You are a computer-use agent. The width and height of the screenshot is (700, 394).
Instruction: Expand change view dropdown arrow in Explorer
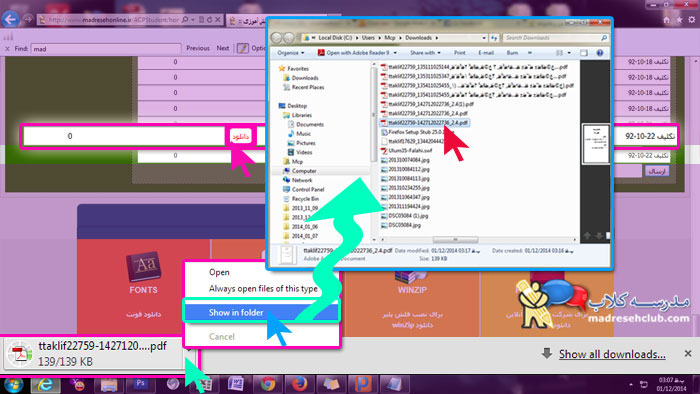click(569, 53)
